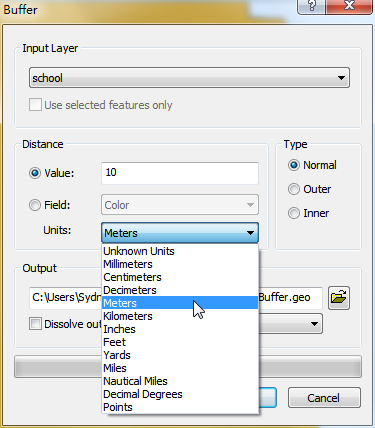
Task: Select Feet from the units list
Action: tap(180, 342)
